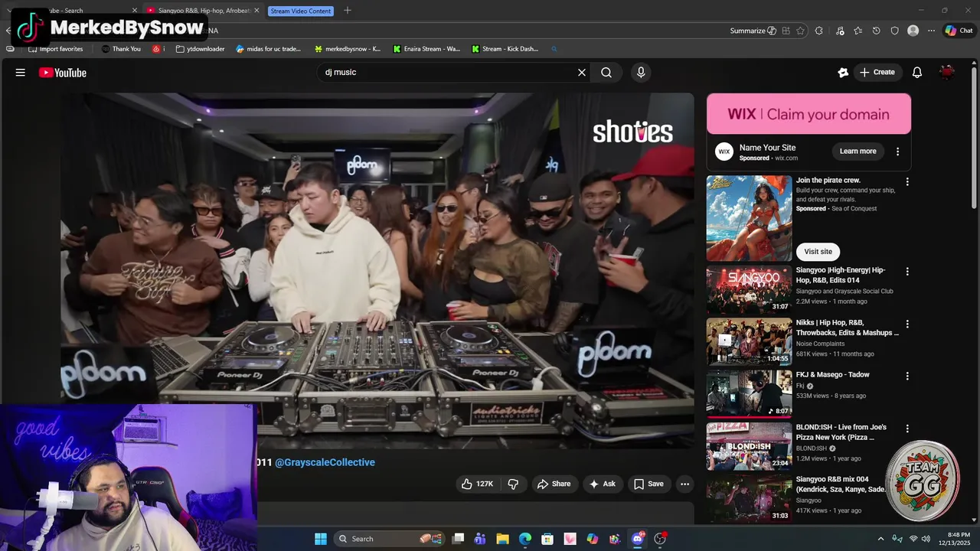Open the Edge profile avatar
980x551 pixels.
point(913,31)
